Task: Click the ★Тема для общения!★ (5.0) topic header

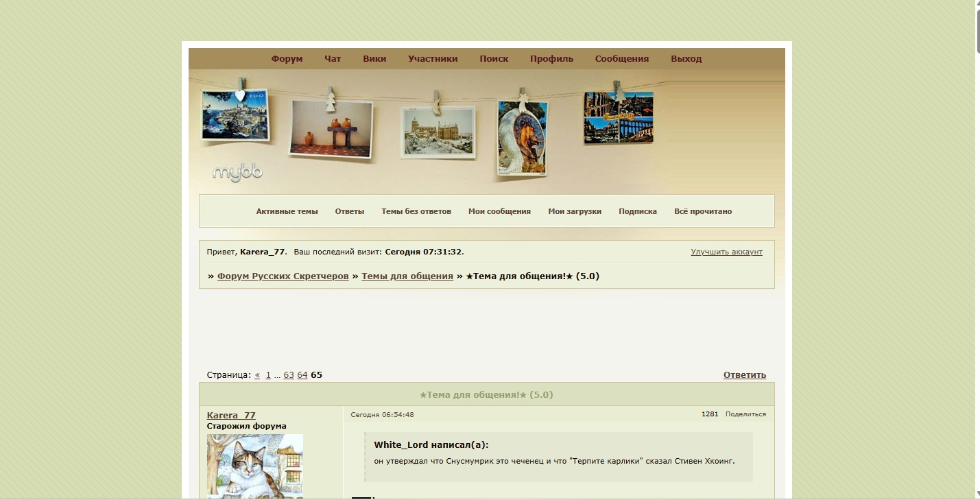Action: pos(486,394)
